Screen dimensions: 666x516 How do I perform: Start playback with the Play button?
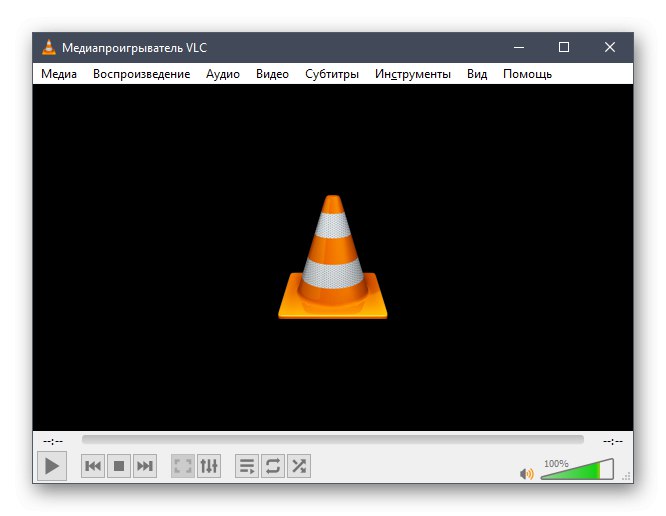pyautogui.click(x=52, y=466)
